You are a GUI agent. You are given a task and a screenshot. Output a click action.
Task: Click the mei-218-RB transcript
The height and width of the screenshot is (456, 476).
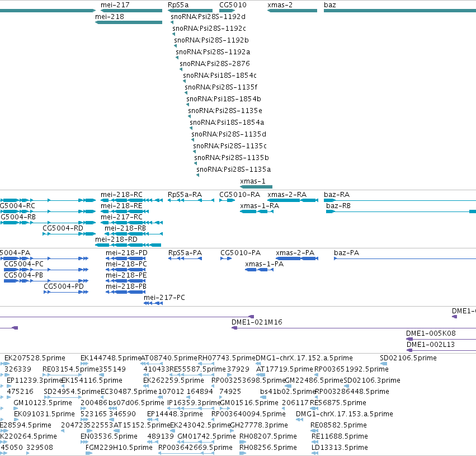point(134,234)
